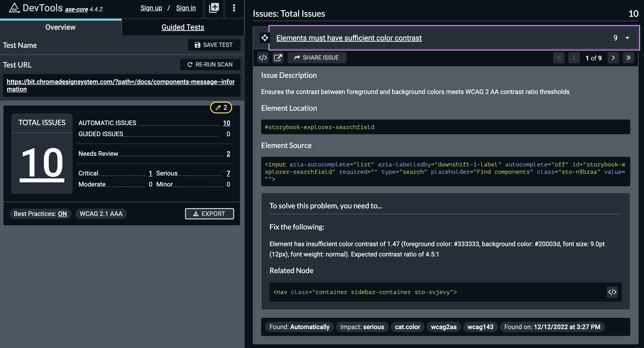This screenshot has height=348, width=644.
Task: Click the kebab menu in the top bar
Action: [234, 8]
